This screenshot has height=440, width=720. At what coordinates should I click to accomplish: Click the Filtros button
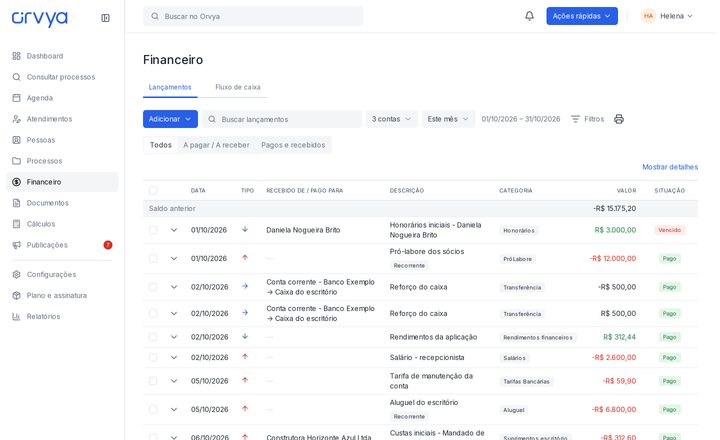coord(587,119)
